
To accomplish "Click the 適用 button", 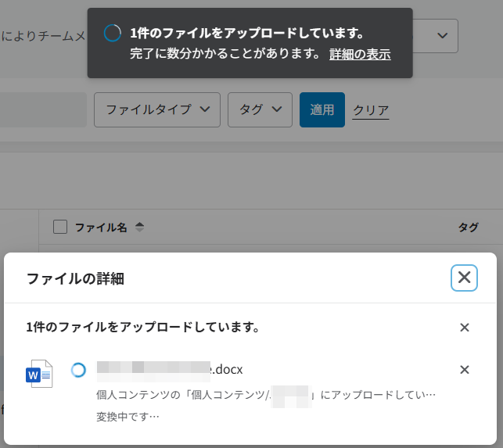I will coord(322,109).
